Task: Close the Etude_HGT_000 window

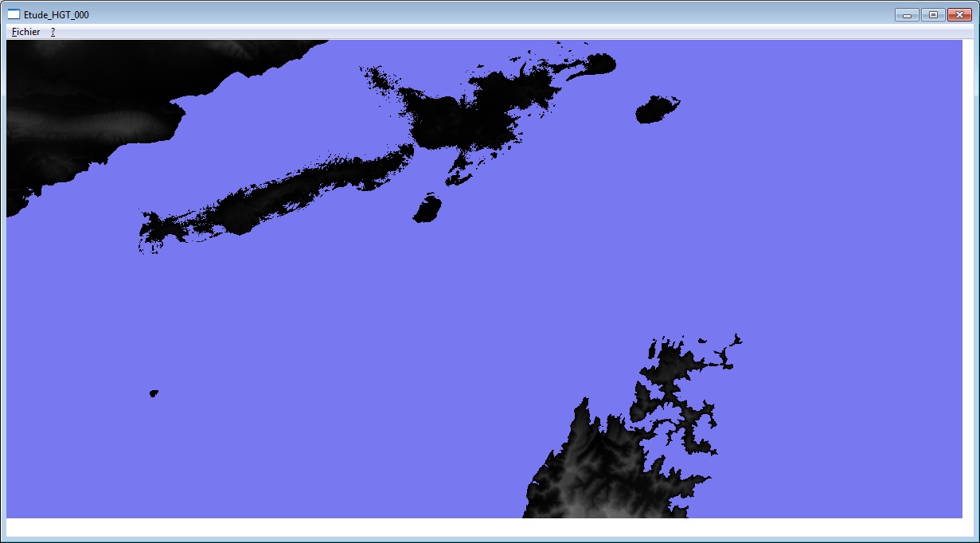Action: pyautogui.click(x=959, y=14)
